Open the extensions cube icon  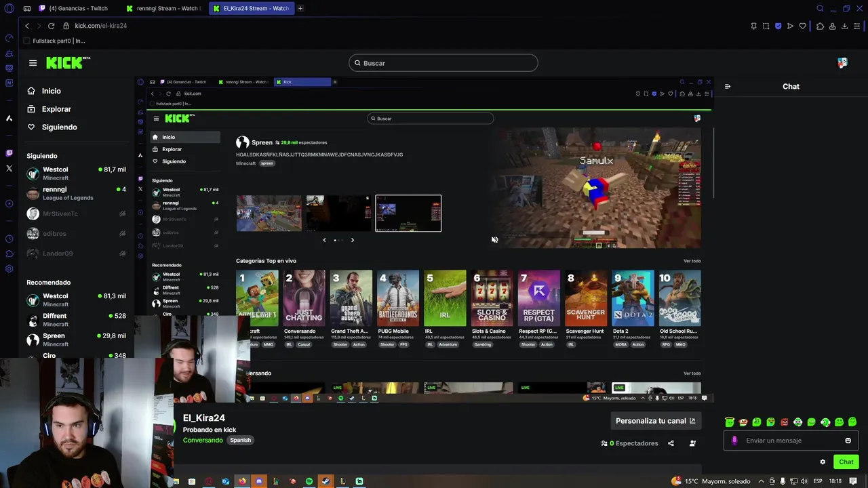tap(820, 26)
